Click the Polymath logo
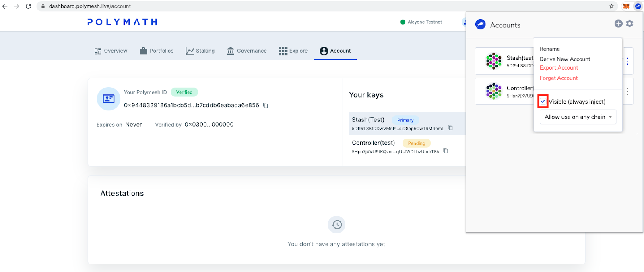 tap(122, 22)
